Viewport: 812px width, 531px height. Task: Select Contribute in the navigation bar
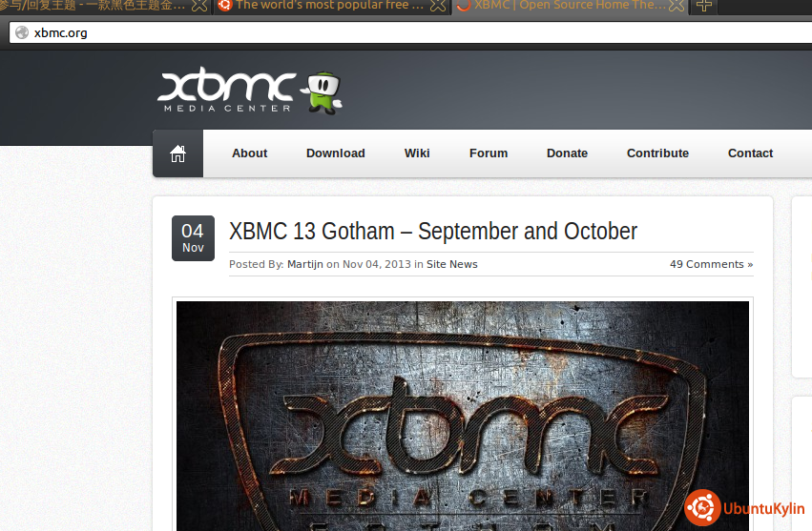pos(657,153)
